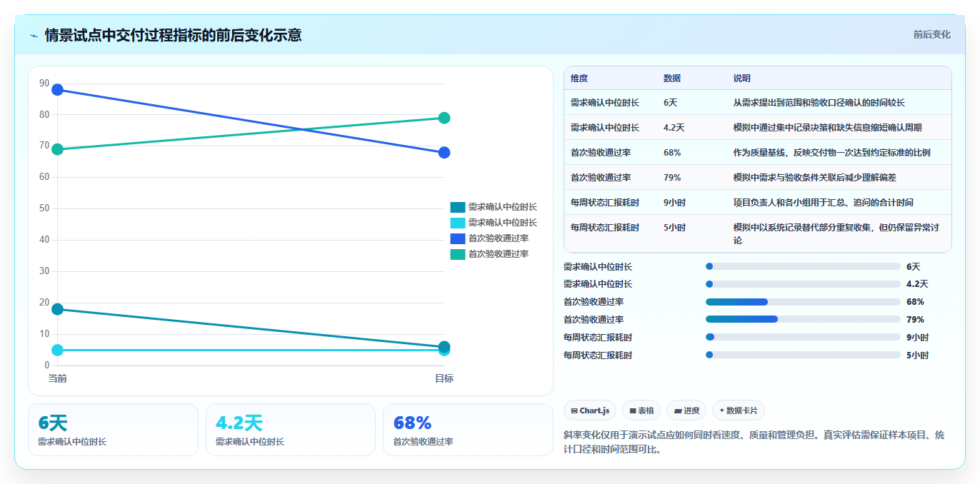Click the progress bar labeled 79%
Image resolution: width=980 pixels, height=484 pixels.
(803, 320)
